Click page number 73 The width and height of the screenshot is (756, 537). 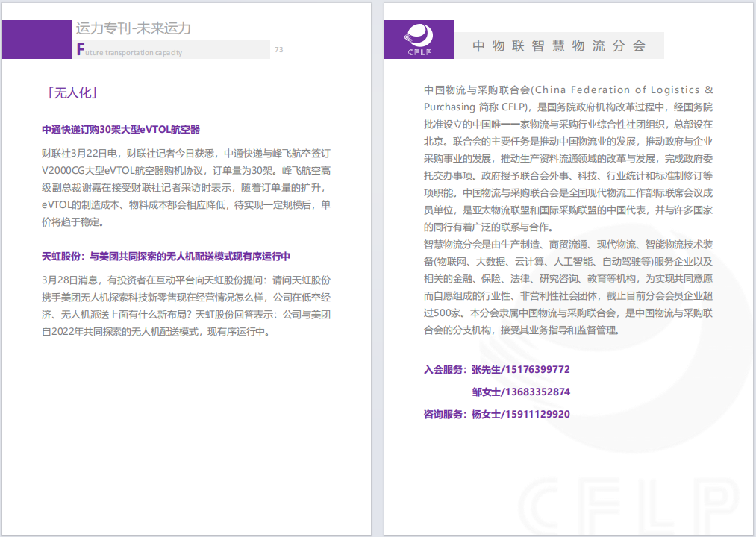tap(279, 50)
